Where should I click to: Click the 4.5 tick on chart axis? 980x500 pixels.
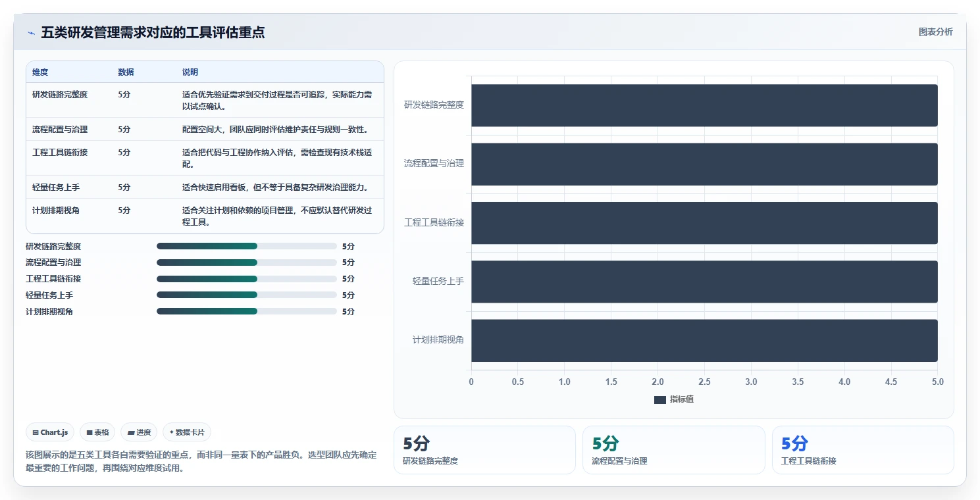tap(891, 382)
